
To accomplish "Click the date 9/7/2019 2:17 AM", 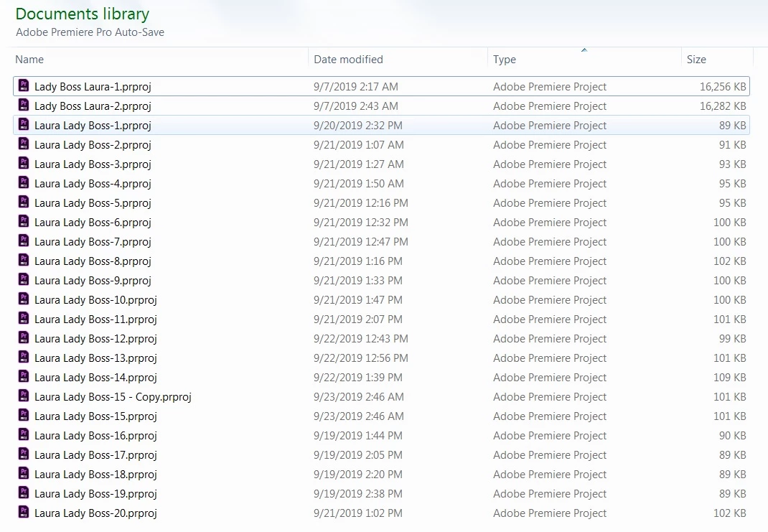I will click(x=355, y=87).
